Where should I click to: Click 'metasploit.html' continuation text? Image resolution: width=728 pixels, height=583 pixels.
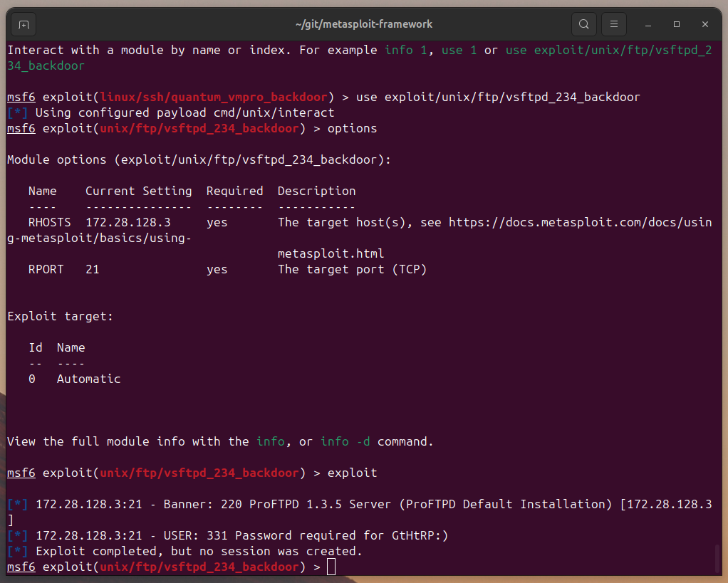pyautogui.click(x=331, y=253)
